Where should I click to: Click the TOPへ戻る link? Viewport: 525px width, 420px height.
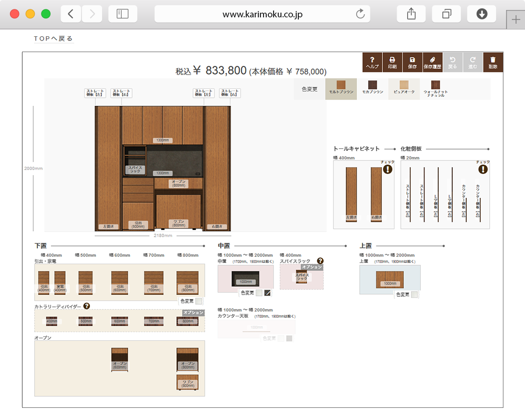(x=53, y=38)
